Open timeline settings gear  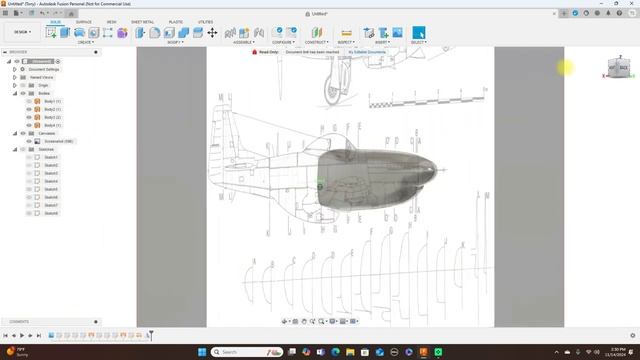pyautogui.click(x=633, y=336)
